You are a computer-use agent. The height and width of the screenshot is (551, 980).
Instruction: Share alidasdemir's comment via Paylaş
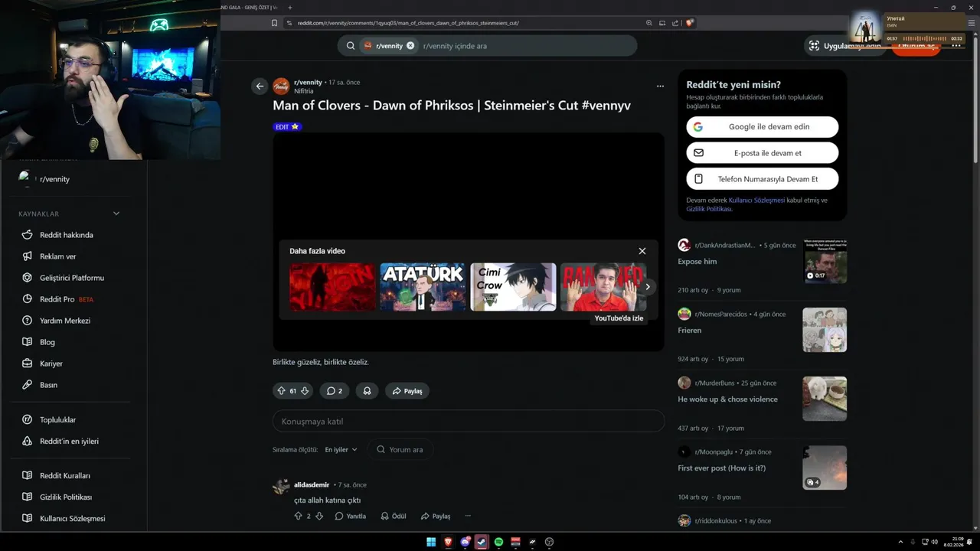436,517
